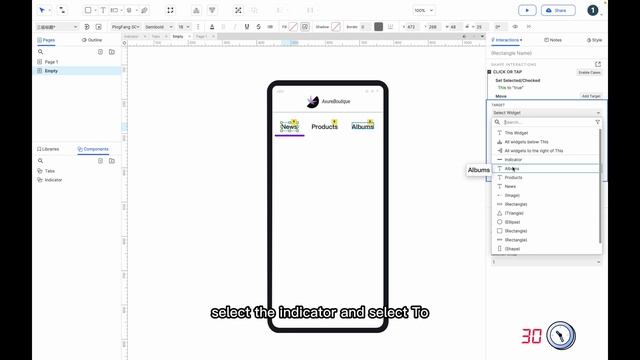Viewport: 640px width, 360px height.
Task: Open the Semibold font weight dropdown
Action: pyautogui.click(x=159, y=27)
